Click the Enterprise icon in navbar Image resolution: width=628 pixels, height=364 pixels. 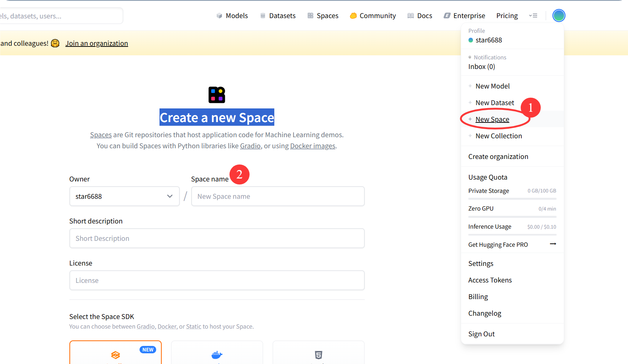click(447, 16)
